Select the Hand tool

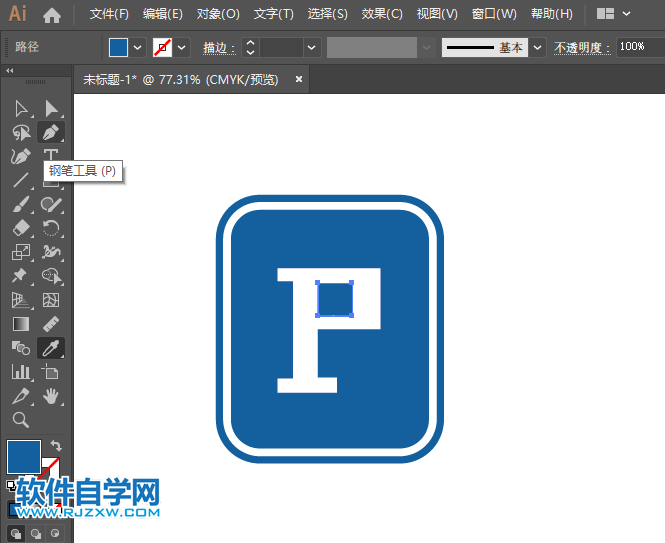point(51,396)
